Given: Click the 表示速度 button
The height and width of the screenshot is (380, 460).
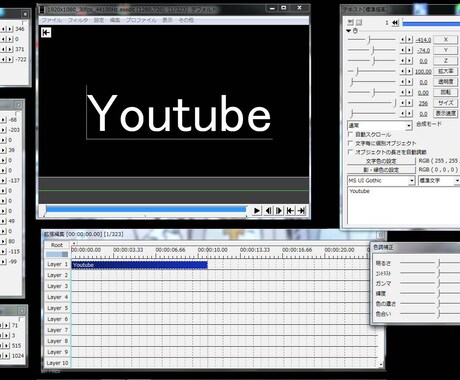Looking at the screenshot, I should click(445, 113).
